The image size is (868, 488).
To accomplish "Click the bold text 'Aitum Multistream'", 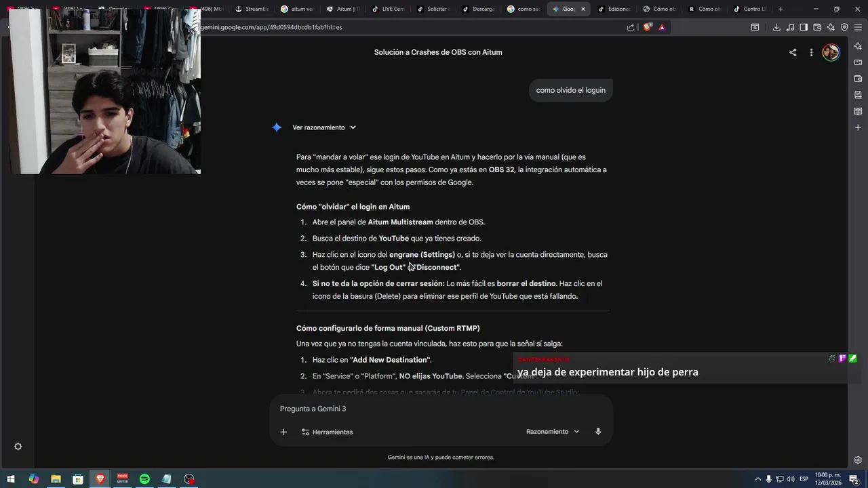I will click(x=400, y=222).
